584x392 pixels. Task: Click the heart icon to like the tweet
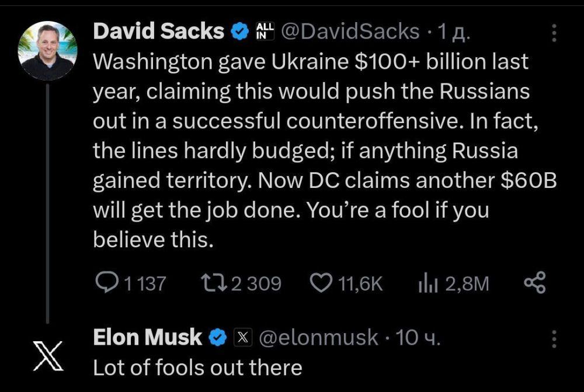321,282
